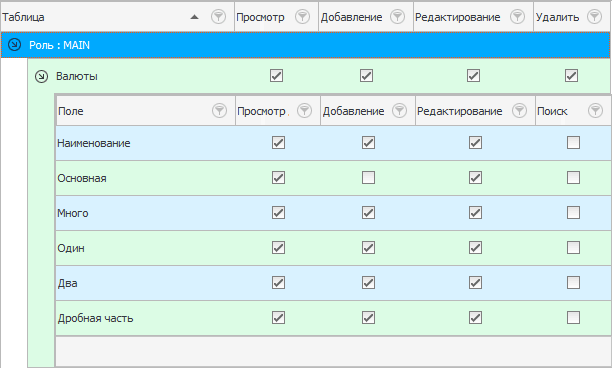Viewport: 612px width, 368px height.
Task: Enable Поиск checkbox for Два
Action: pyautogui.click(x=573, y=283)
